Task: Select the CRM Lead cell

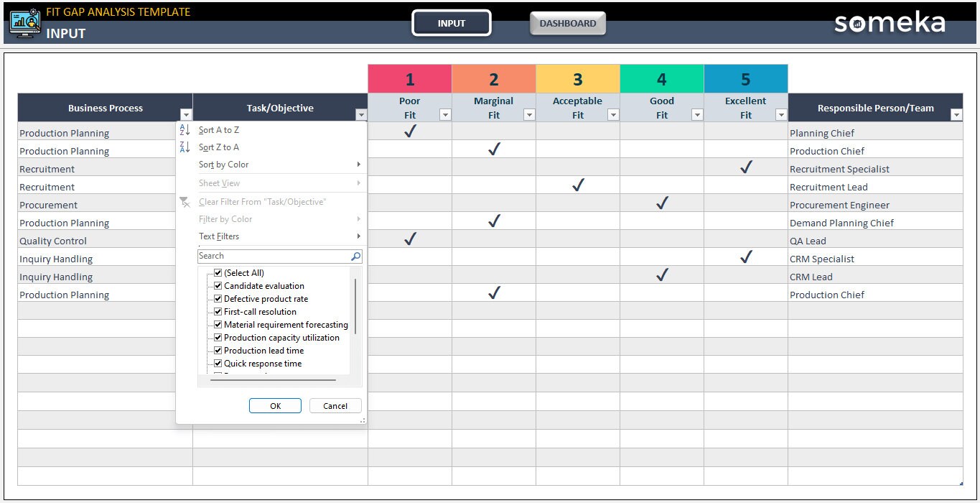Action: tap(875, 277)
